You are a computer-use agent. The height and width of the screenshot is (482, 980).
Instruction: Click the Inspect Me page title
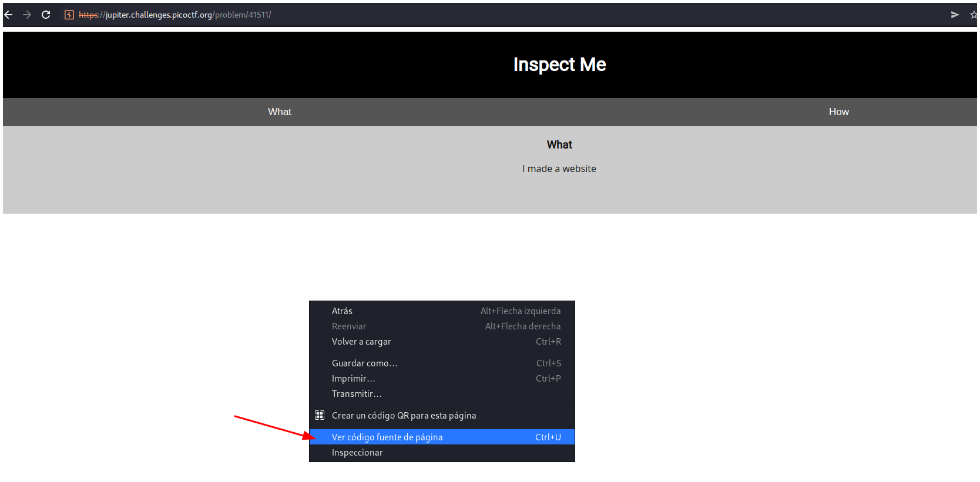(x=559, y=65)
